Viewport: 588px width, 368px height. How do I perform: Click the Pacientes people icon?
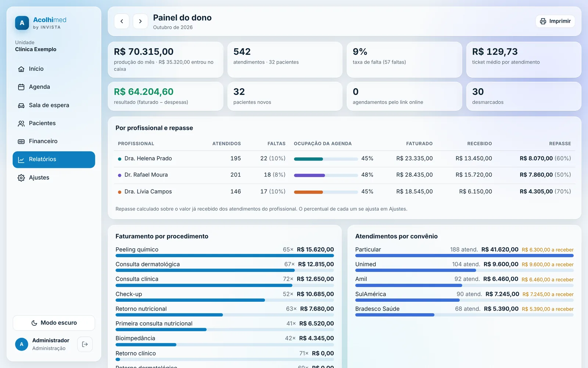[x=21, y=124]
